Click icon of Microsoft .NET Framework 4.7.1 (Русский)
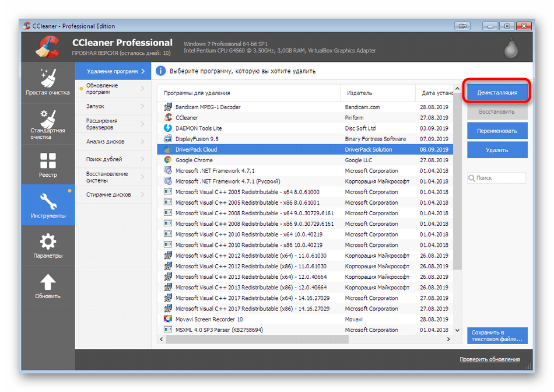 point(168,181)
